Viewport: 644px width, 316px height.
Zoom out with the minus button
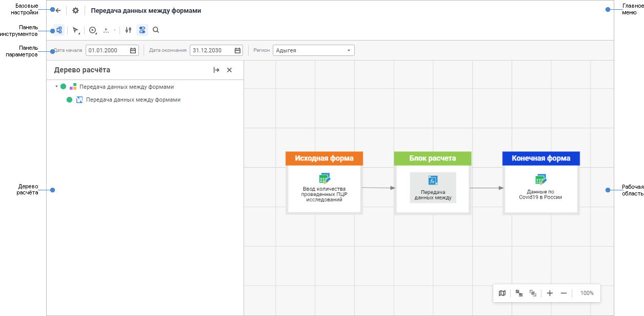[563, 293]
